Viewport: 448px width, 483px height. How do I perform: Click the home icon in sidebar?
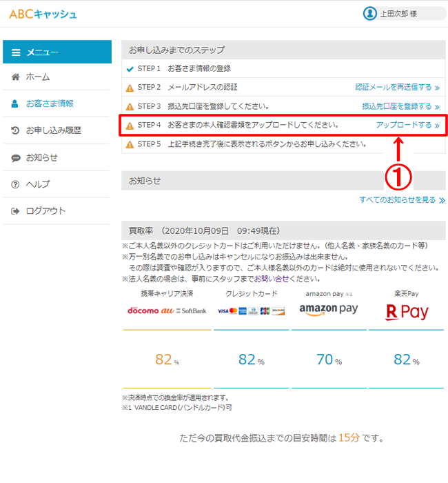tap(16, 77)
